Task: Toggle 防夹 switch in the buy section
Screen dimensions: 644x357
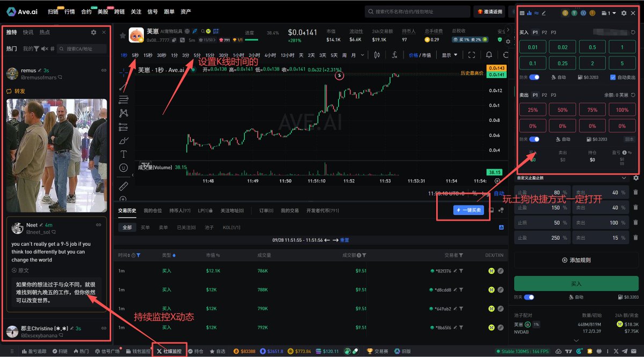Action: [x=535, y=77]
